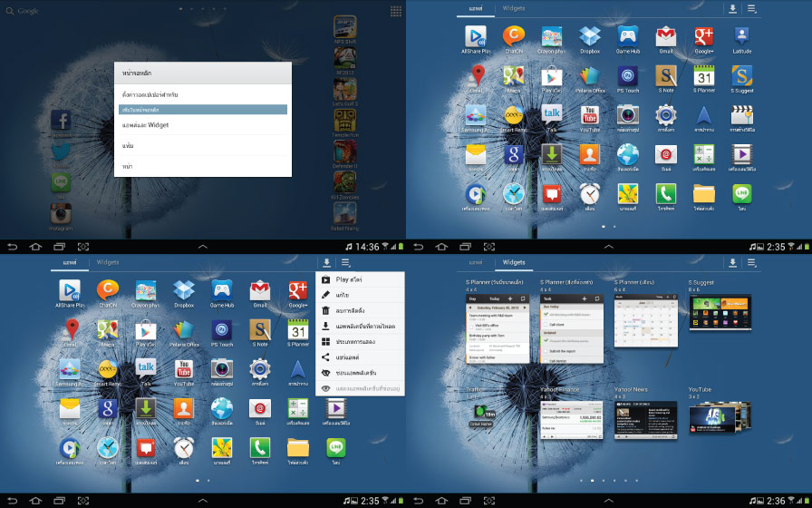Choose the 'หน้า' page option in dialog
Screen dimensions: 812x508
(203, 166)
